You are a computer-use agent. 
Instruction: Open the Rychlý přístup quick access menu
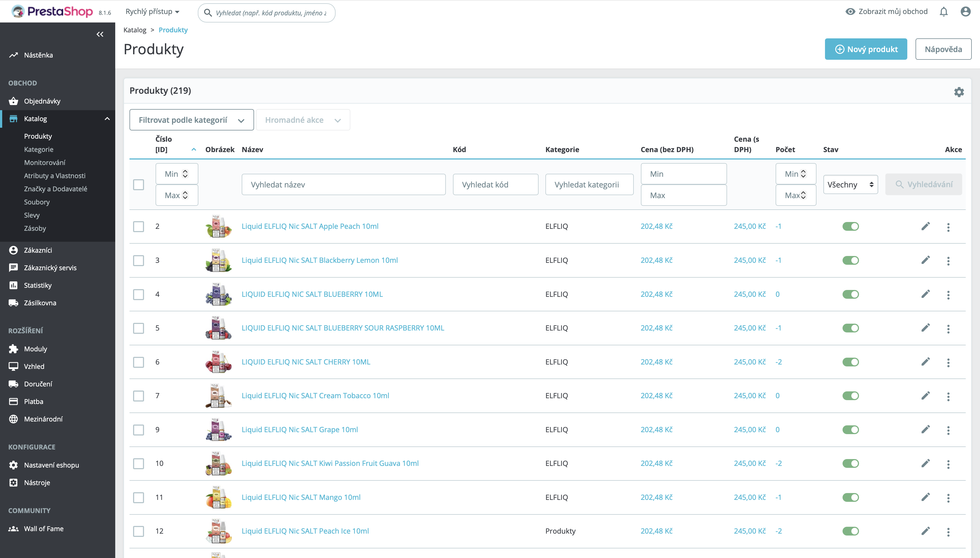coord(152,12)
